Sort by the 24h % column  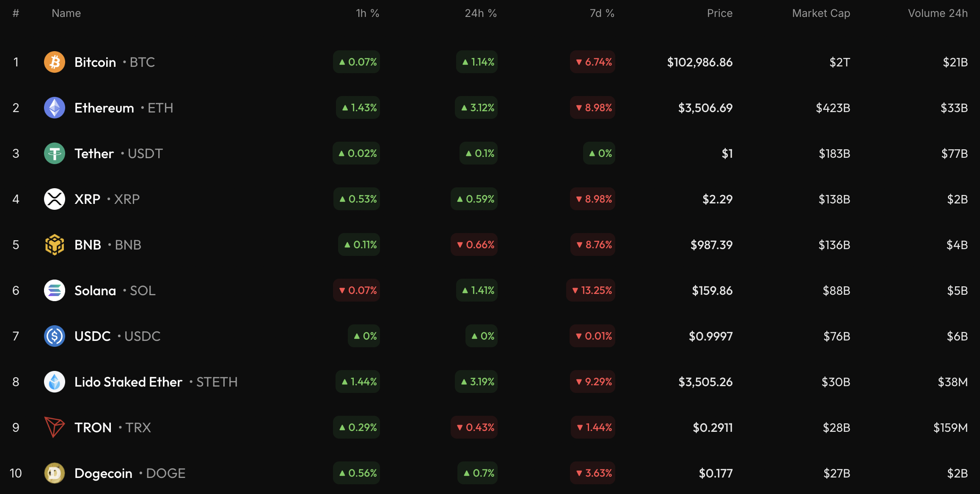point(481,14)
